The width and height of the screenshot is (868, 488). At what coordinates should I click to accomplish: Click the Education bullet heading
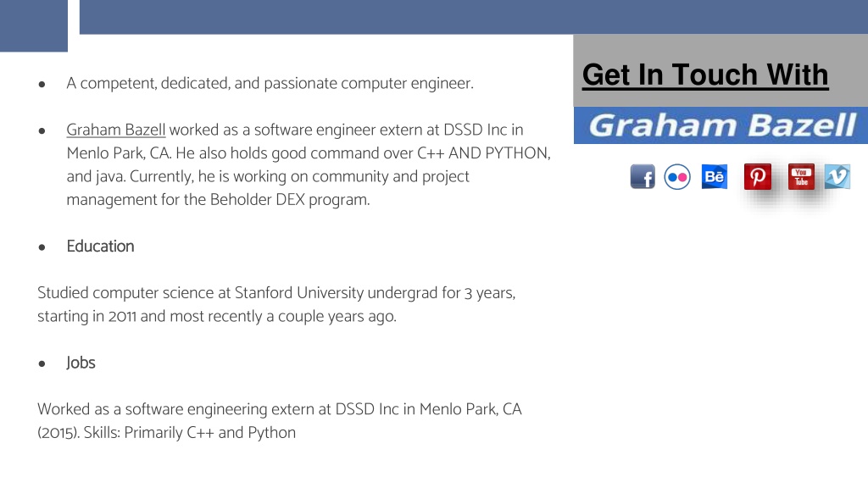point(100,247)
